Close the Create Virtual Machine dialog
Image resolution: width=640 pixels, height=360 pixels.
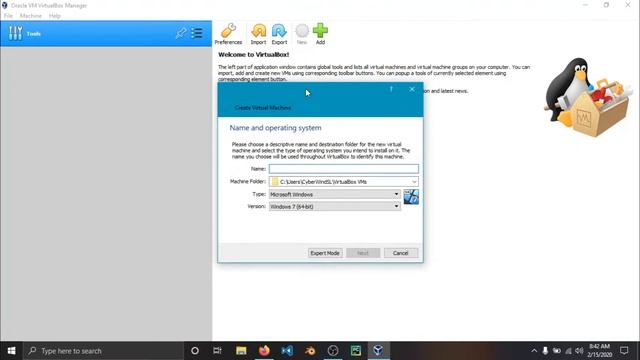[412, 89]
